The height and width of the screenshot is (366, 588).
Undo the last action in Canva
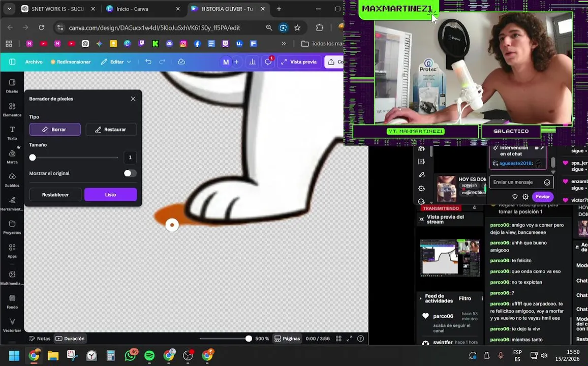click(x=148, y=62)
